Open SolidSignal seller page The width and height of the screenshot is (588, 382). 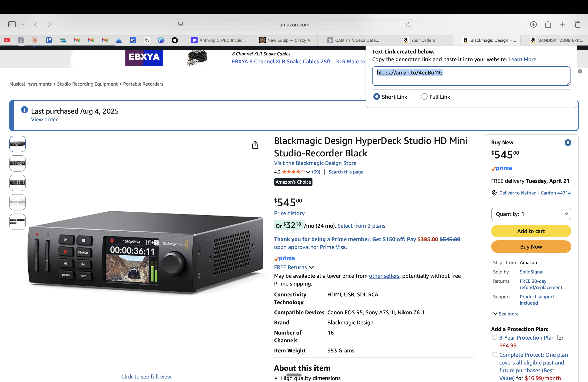pos(531,272)
